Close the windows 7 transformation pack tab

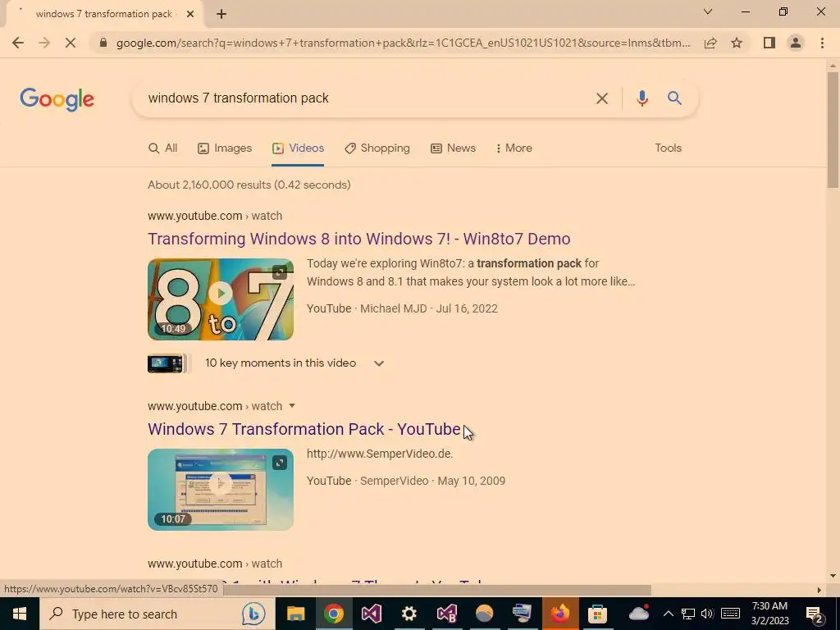190,15
